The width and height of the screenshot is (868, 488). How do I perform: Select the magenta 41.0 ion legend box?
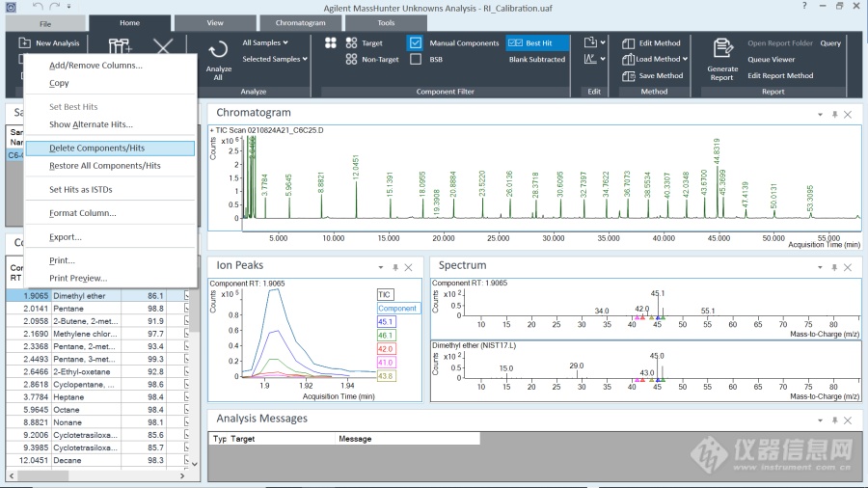[x=385, y=363]
